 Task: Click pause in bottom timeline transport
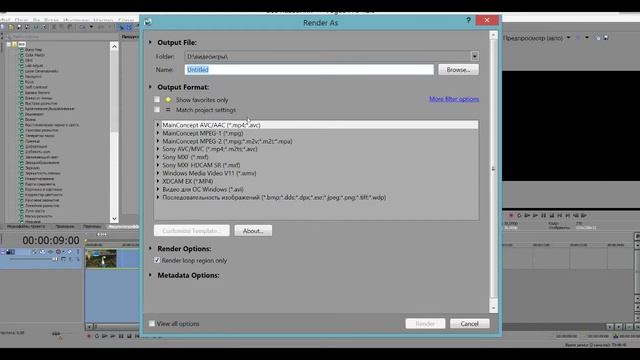[121, 336]
